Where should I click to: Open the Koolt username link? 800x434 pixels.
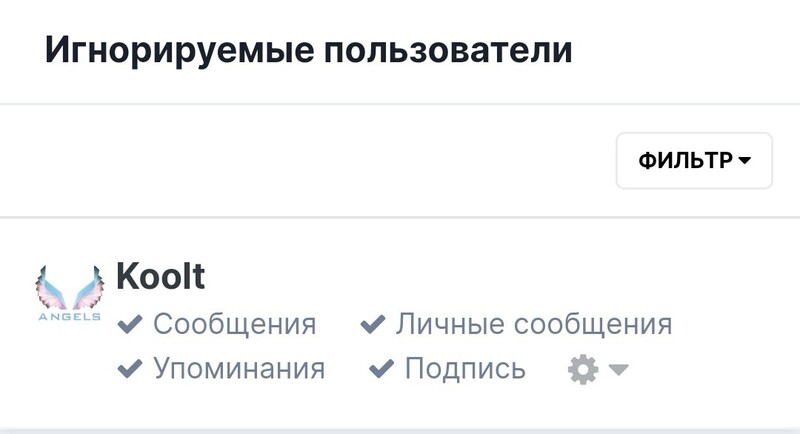point(160,276)
